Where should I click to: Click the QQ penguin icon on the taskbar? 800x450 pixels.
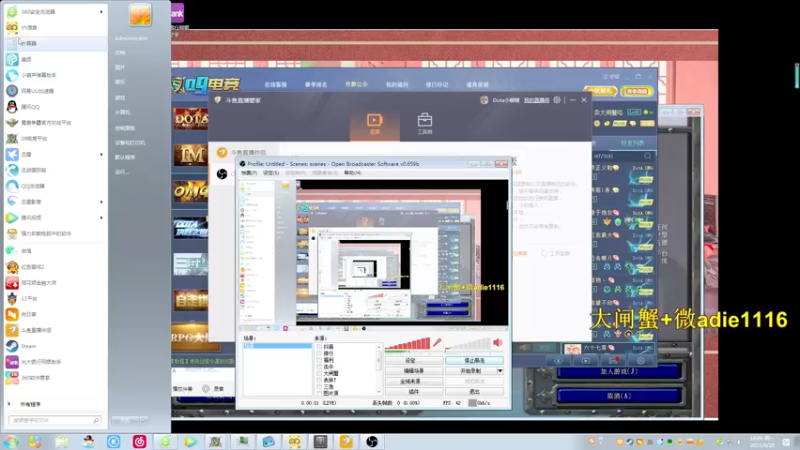point(88,441)
